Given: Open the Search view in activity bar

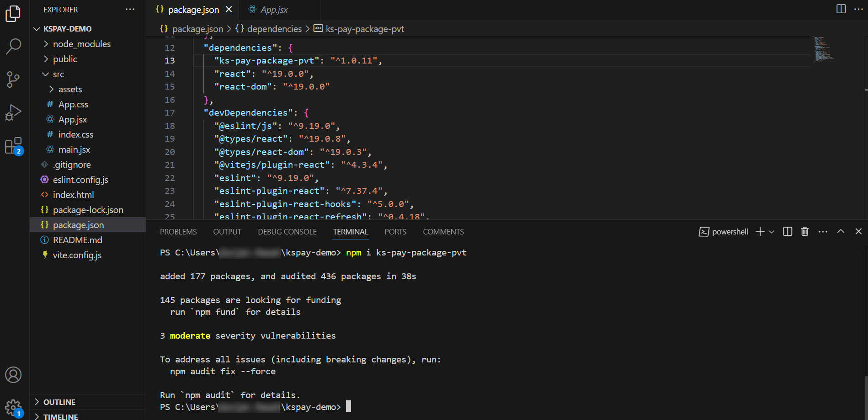Looking at the screenshot, I should pos(13,46).
